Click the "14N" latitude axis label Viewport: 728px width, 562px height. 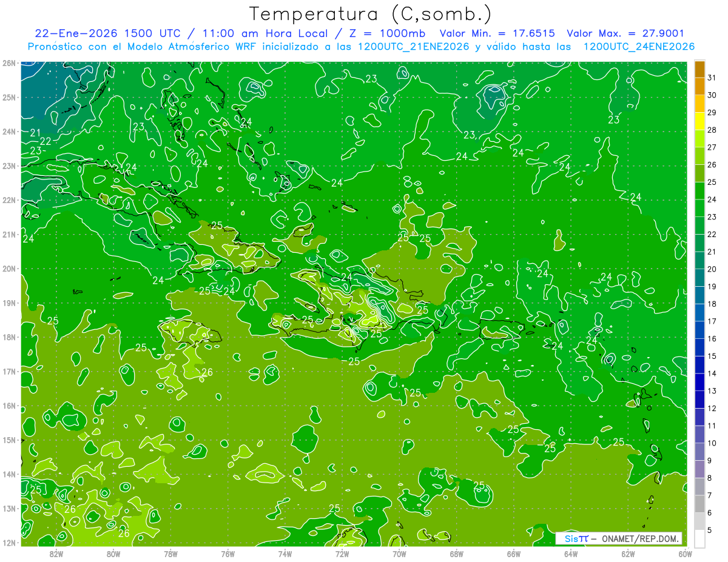tap(8, 474)
